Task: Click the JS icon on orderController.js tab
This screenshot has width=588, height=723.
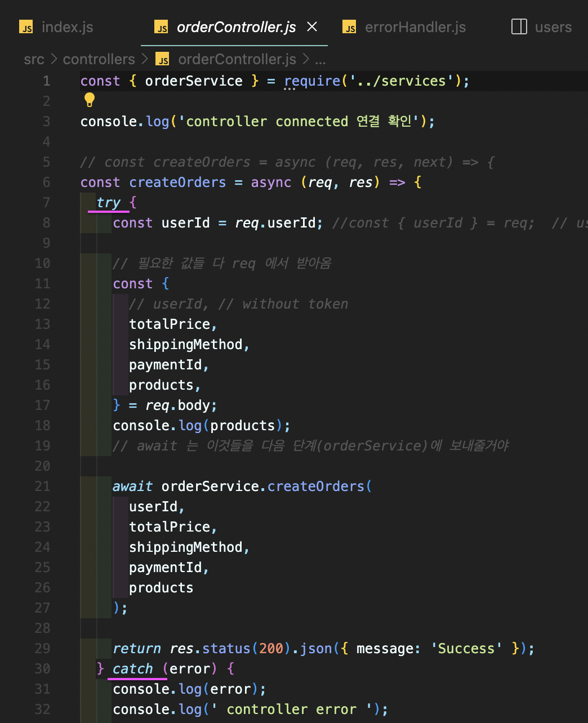Action: (161, 27)
